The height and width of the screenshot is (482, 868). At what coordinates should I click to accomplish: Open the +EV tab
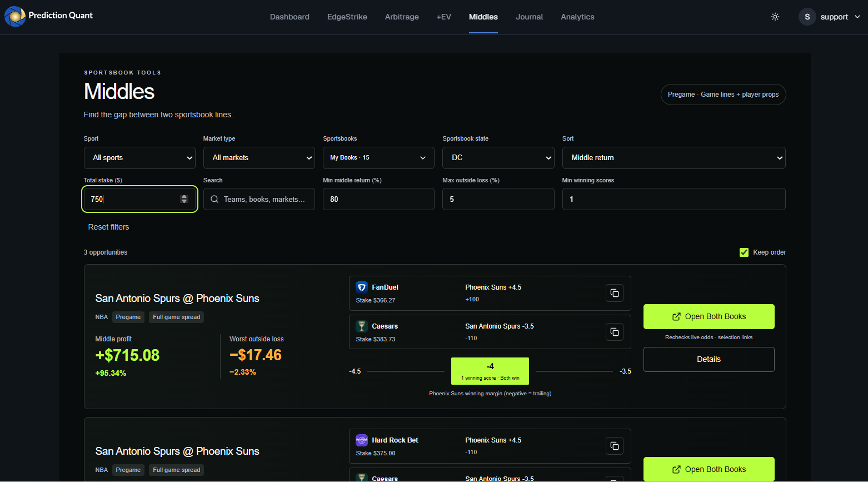pos(444,17)
